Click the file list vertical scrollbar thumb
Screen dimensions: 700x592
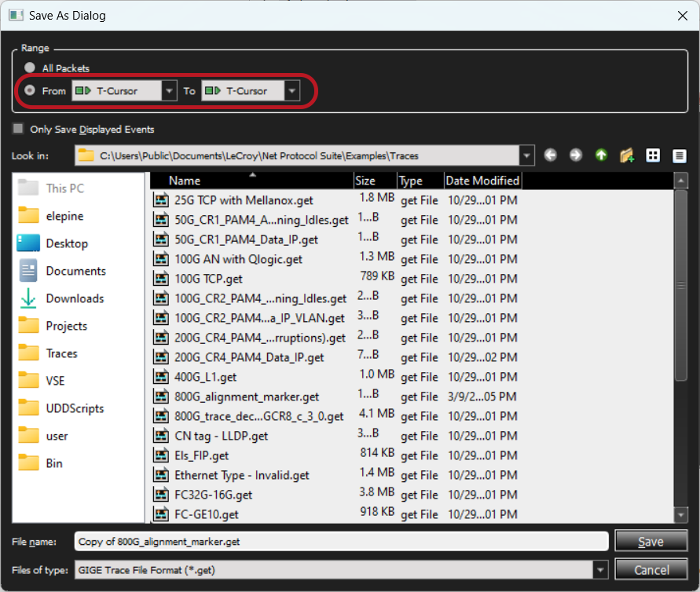pos(680,286)
